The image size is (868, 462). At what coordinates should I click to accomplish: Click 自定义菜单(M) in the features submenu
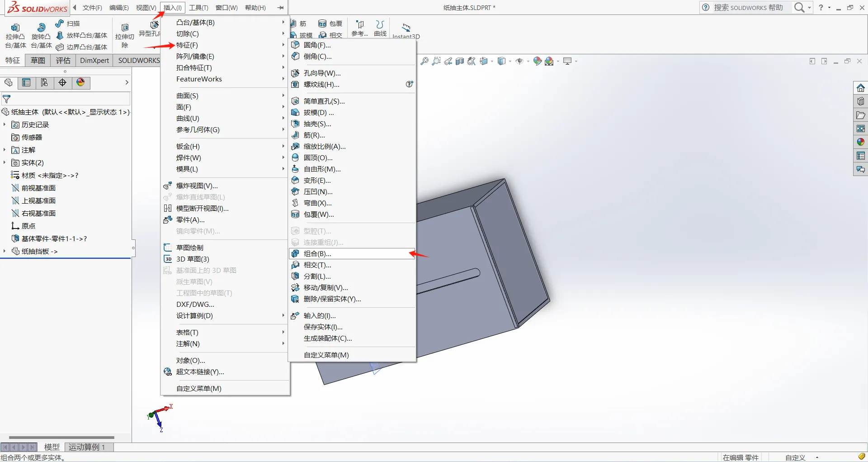[326, 355]
